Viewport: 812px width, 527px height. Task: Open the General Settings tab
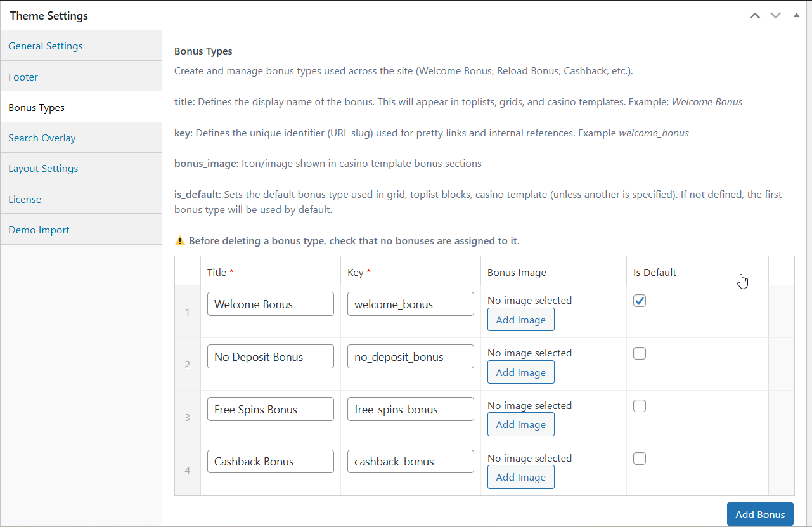tap(46, 46)
